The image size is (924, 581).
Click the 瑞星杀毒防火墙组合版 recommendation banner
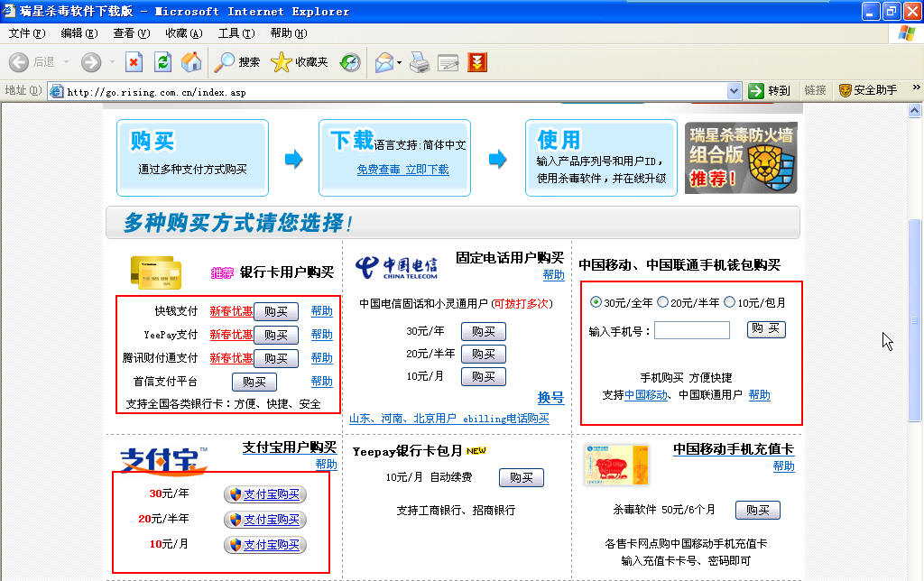click(741, 158)
